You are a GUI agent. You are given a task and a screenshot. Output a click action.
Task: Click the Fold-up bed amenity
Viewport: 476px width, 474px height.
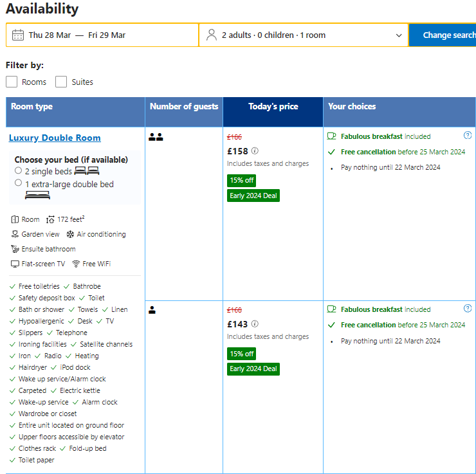[x=87, y=448]
